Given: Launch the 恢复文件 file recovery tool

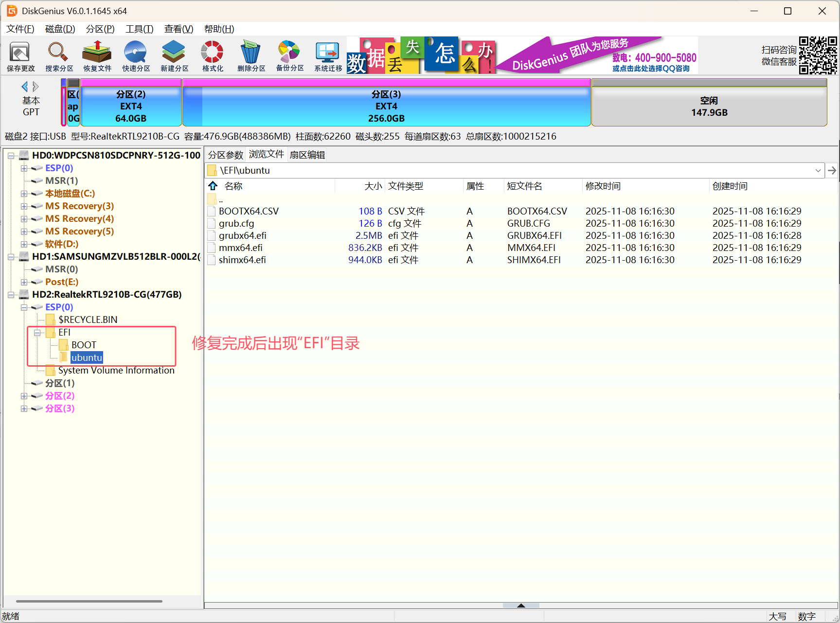Looking at the screenshot, I should tap(97, 56).
